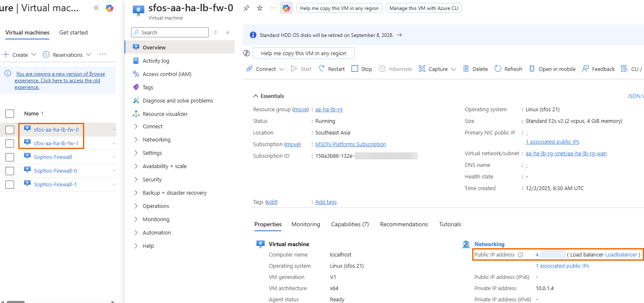Open the aa-ha-lb-rg resource group link
Image resolution: width=644 pixels, height=303 pixels.
click(x=329, y=109)
